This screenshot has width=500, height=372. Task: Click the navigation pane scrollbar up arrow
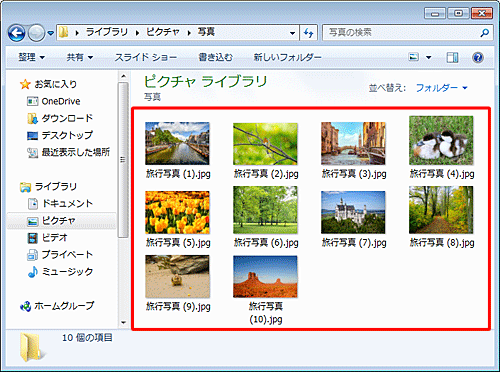pyautogui.click(x=123, y=77)
